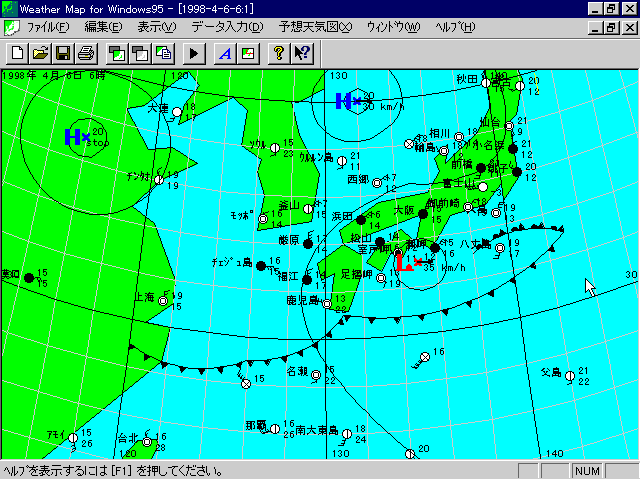Activate the arrow-with-question-mark context help icon
The height and width of the screenshot is (480, 640).
(x=302, y=52)
